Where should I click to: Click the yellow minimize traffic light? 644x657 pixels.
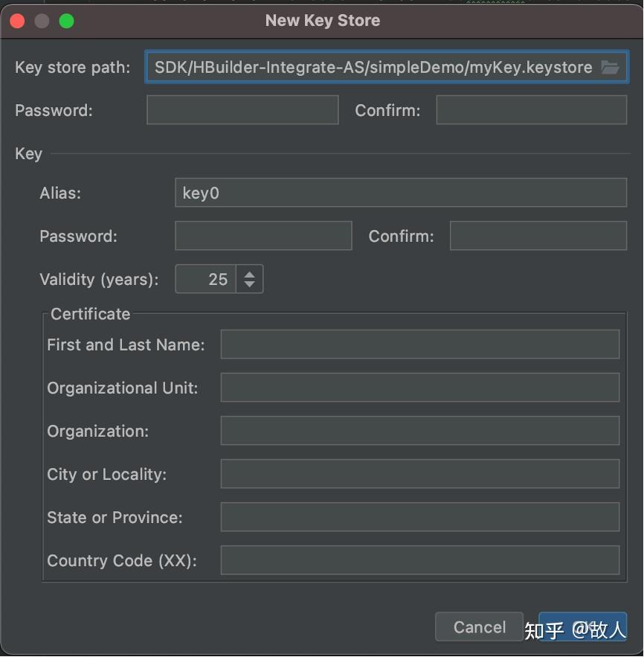click(x=42, y=21)
